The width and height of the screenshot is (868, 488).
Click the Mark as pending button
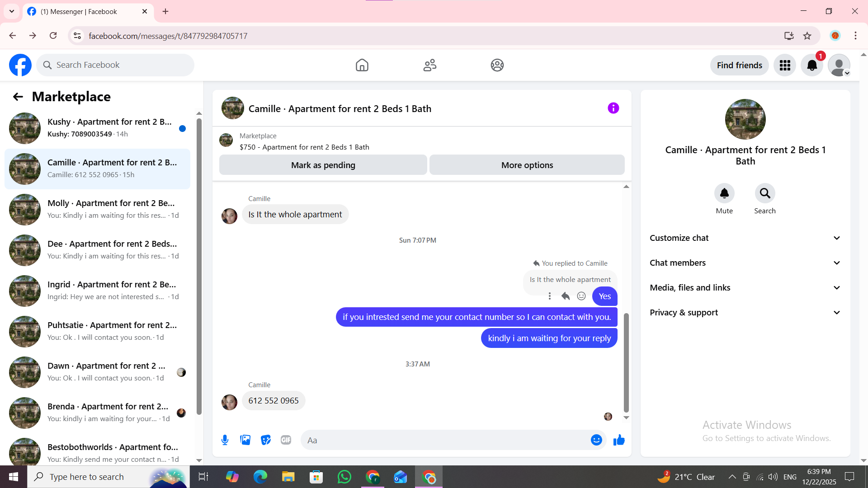coord(323,165)
